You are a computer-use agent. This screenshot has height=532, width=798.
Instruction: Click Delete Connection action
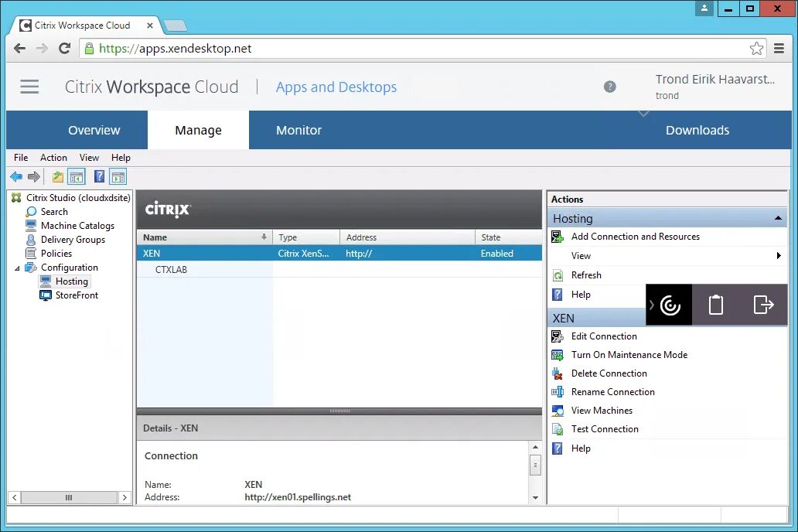pyautogui.click(x=609, y=373)
